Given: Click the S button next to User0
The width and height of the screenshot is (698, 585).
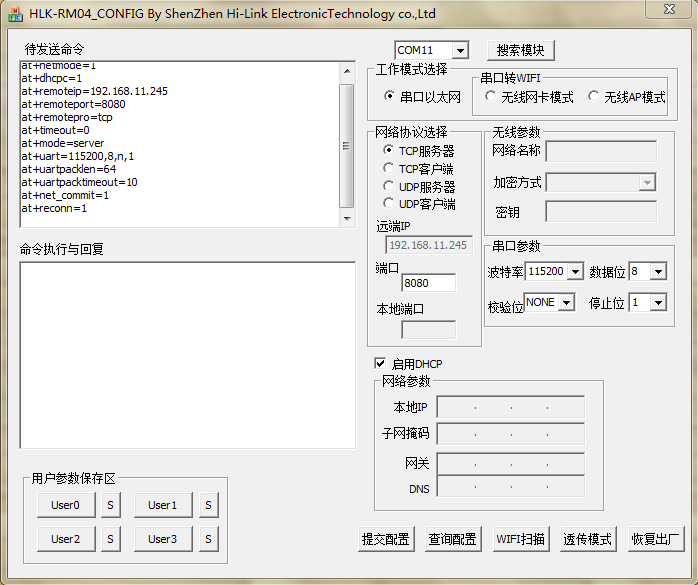Looking at the screenshot, I should [111, 505].
